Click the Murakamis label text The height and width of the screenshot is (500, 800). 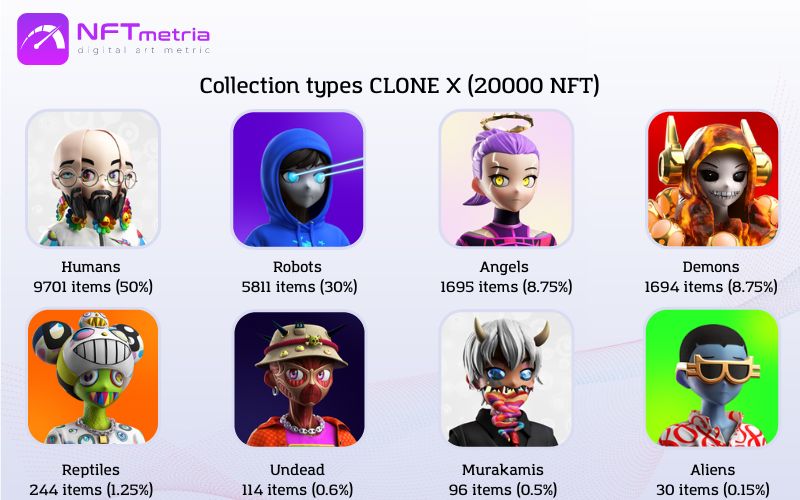click(503, 469)
